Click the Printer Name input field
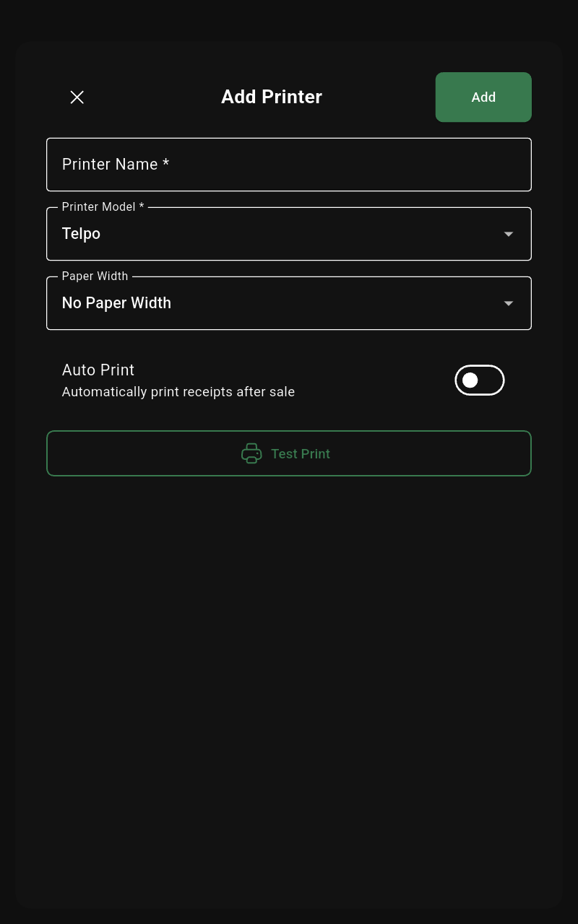Screen dimensions: 578x924 pos(289,165)
